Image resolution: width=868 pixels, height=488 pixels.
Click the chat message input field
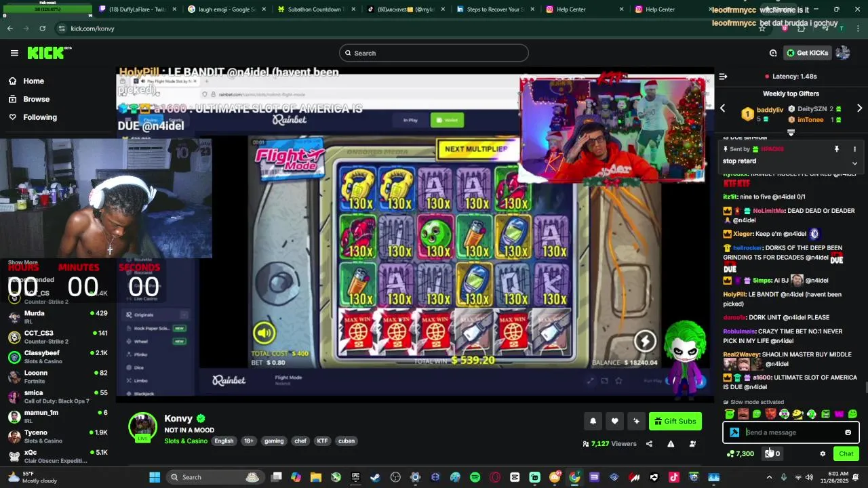tap(791, 432)
